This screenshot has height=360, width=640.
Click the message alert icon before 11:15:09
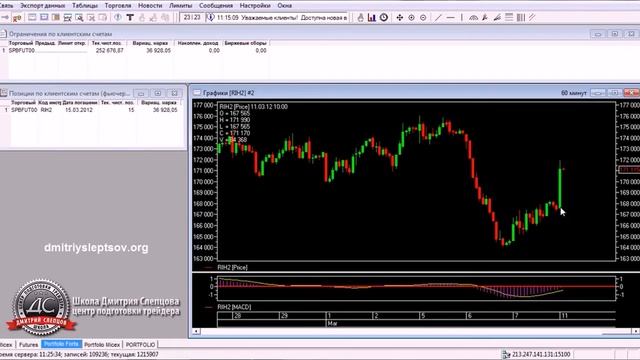pos(210,18)
